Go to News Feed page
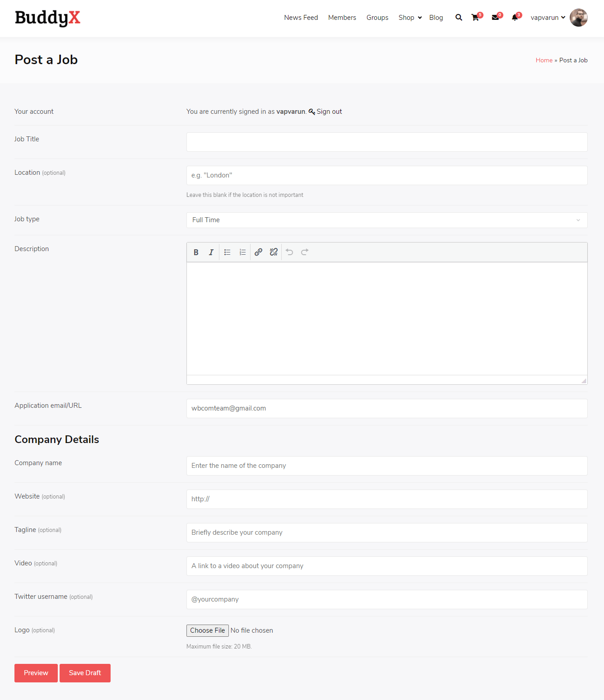 tap(301, 18)
